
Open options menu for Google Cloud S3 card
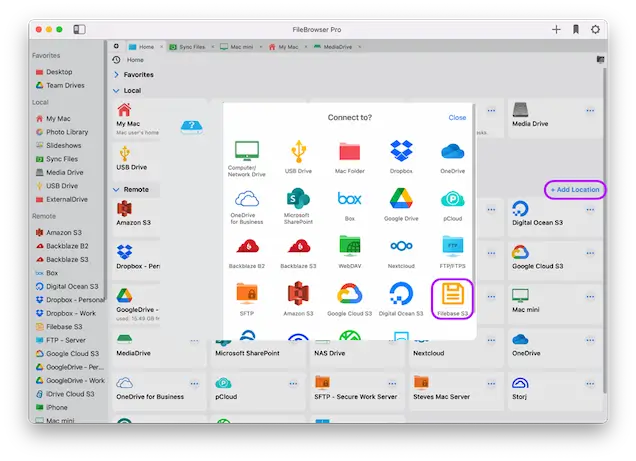pos(590,253)
